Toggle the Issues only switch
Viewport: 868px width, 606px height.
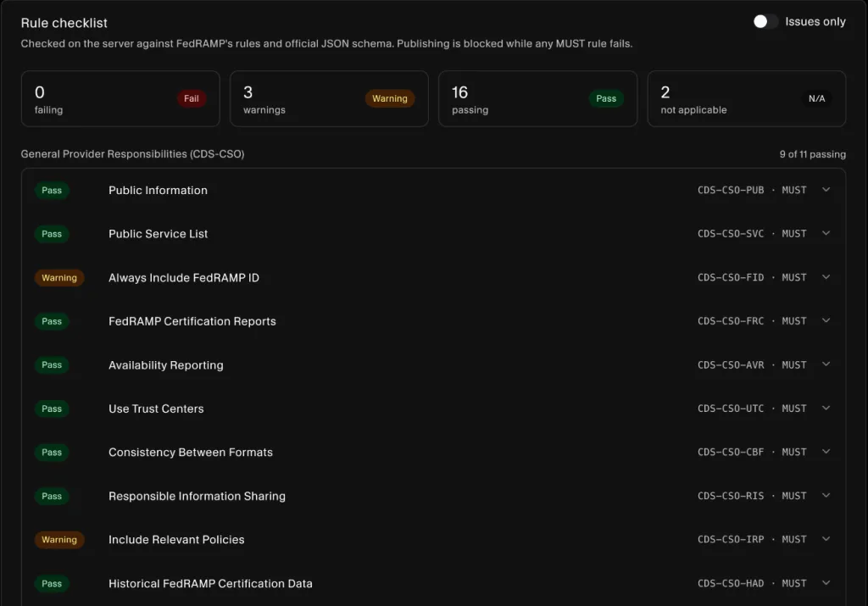765,21
